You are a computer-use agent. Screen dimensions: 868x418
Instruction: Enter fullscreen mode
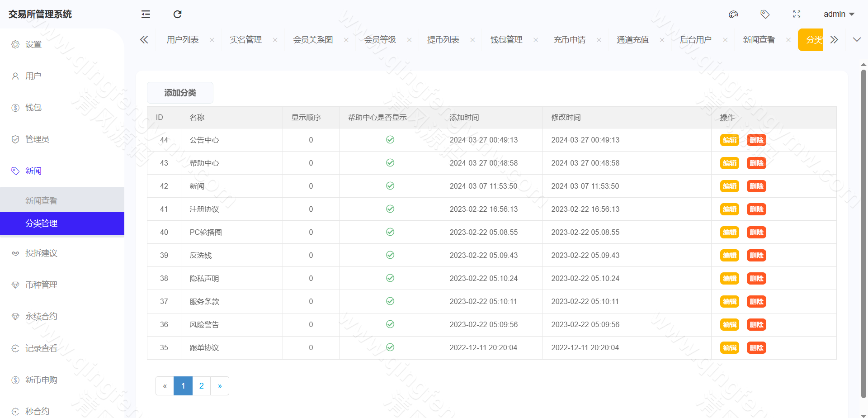797,14
